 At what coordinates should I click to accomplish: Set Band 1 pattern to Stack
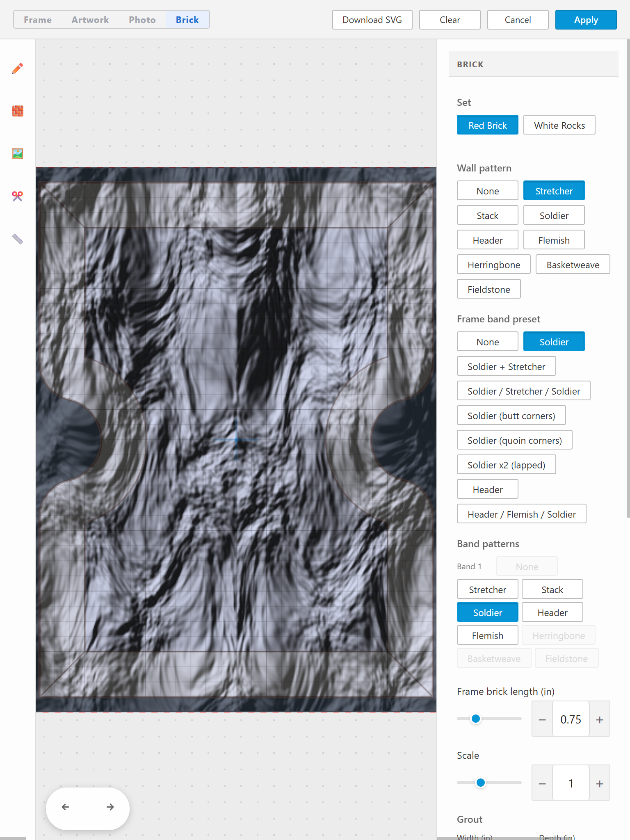(552, 589)
